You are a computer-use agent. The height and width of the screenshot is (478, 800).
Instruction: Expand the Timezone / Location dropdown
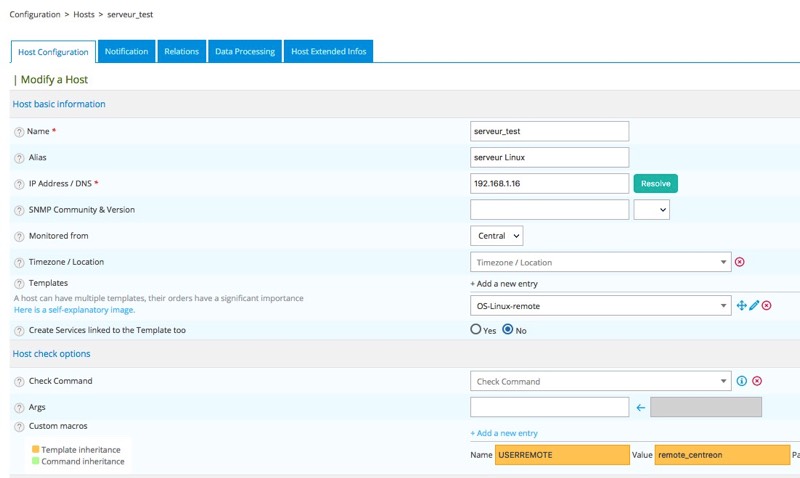point(600,262)
